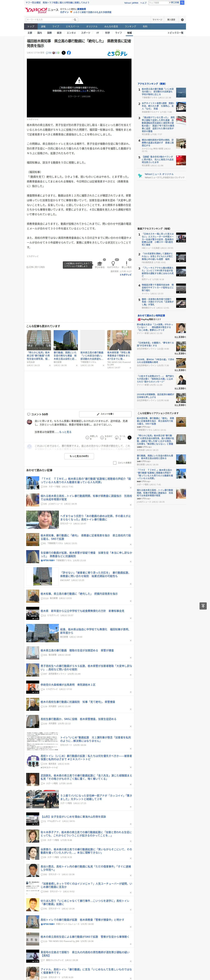
Task: Toggle the コメント非表示 checkbox
Action: coord(115,463)
